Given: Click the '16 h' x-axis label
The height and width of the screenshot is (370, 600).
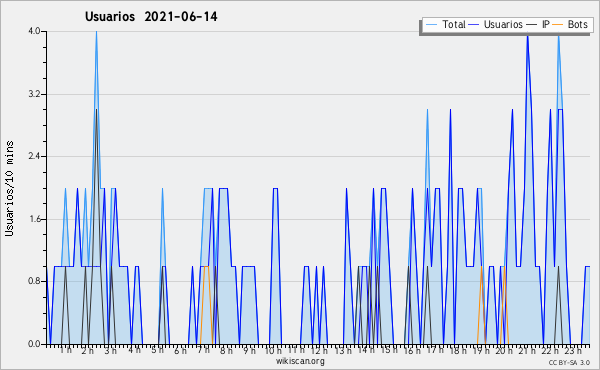Looking at the screenshot, I should coord(412,351).
